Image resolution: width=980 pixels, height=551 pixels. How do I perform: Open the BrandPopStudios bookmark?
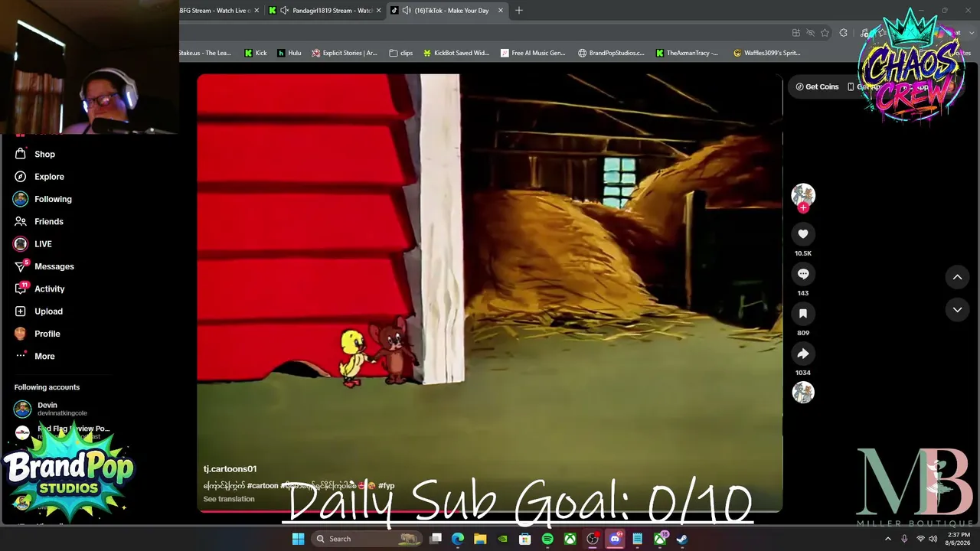[x=611, y=53]
